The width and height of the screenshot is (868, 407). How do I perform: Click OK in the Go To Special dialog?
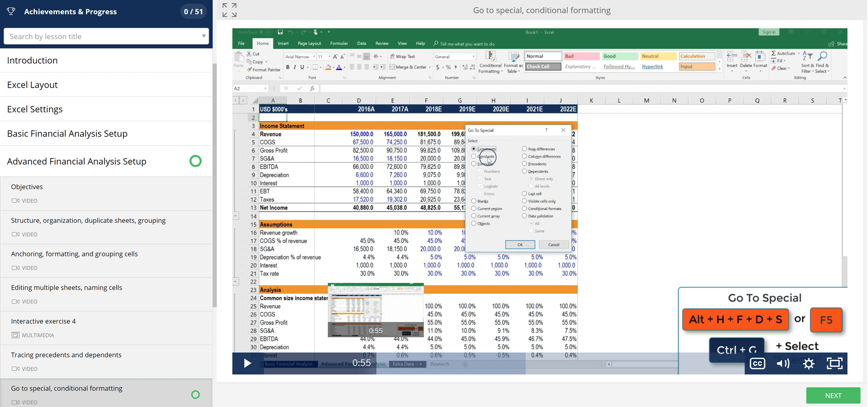[x=520, y=244]
